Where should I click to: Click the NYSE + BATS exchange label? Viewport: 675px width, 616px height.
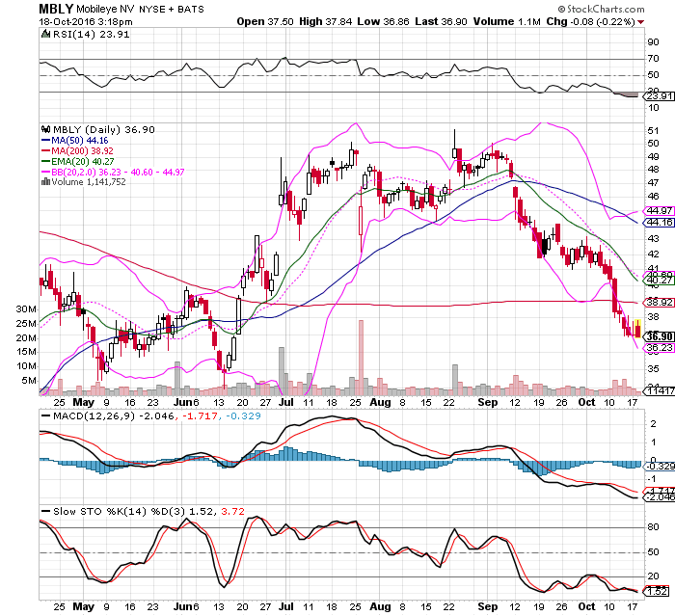[172, 9]
